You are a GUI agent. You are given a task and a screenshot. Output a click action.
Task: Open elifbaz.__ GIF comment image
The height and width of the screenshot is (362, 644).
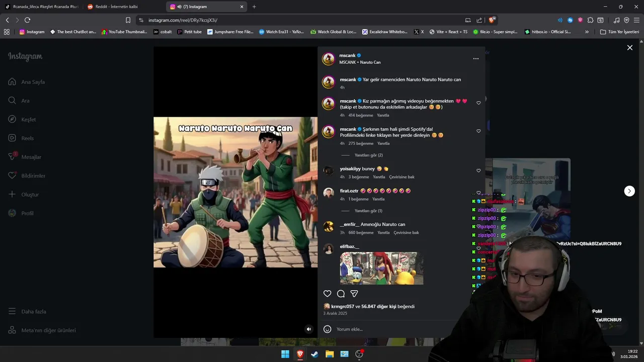381,268
